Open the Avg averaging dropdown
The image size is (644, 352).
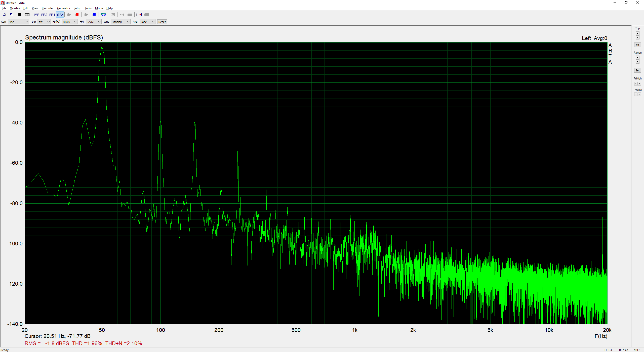click(x=147, y=22)
